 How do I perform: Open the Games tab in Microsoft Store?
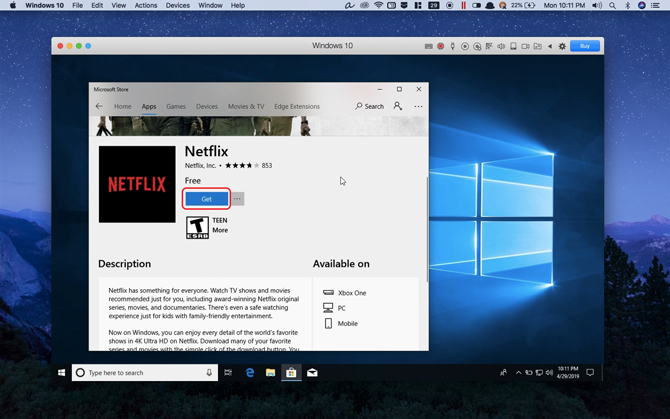176,106
